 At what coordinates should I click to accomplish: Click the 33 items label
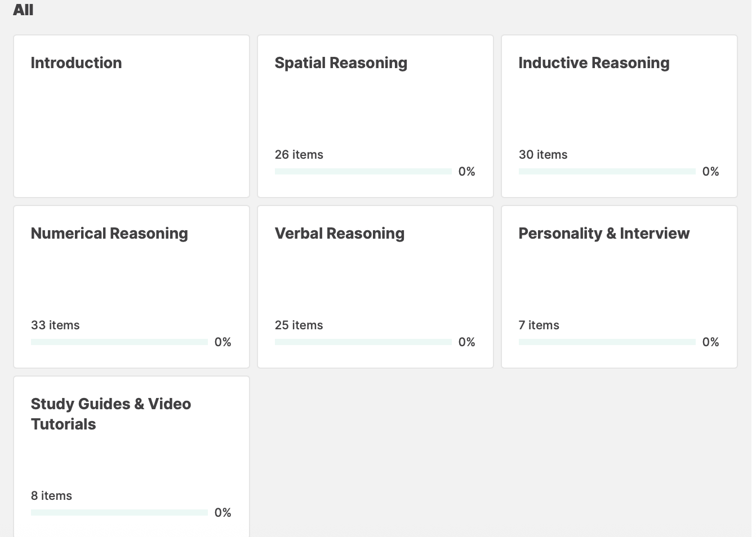point(55,325)
